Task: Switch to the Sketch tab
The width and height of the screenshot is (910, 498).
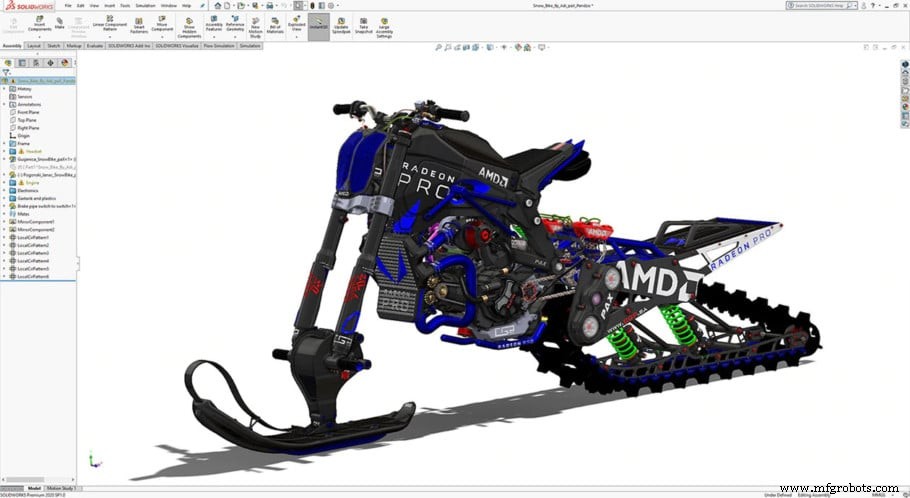Action: (53, 45)
